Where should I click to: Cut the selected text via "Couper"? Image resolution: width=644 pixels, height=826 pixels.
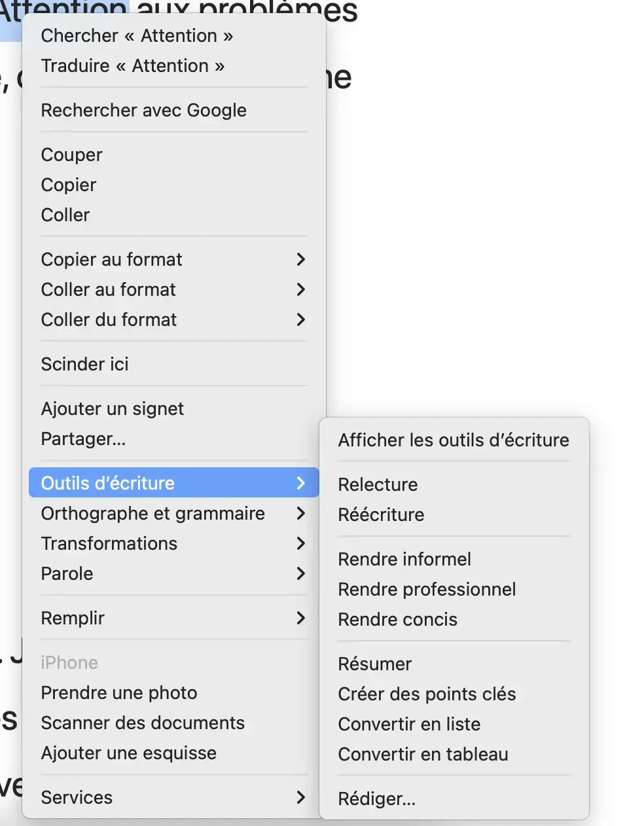pyautogui.click(x=71, y=154)
